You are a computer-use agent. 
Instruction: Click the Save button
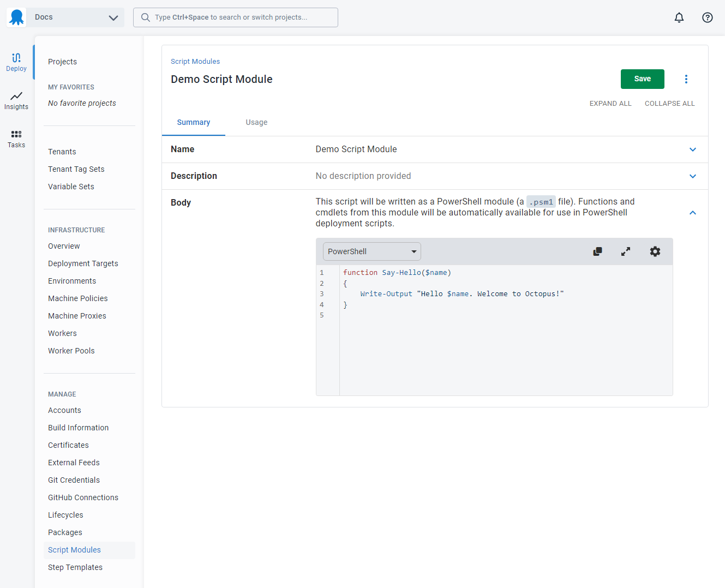[x=643, y=79]
